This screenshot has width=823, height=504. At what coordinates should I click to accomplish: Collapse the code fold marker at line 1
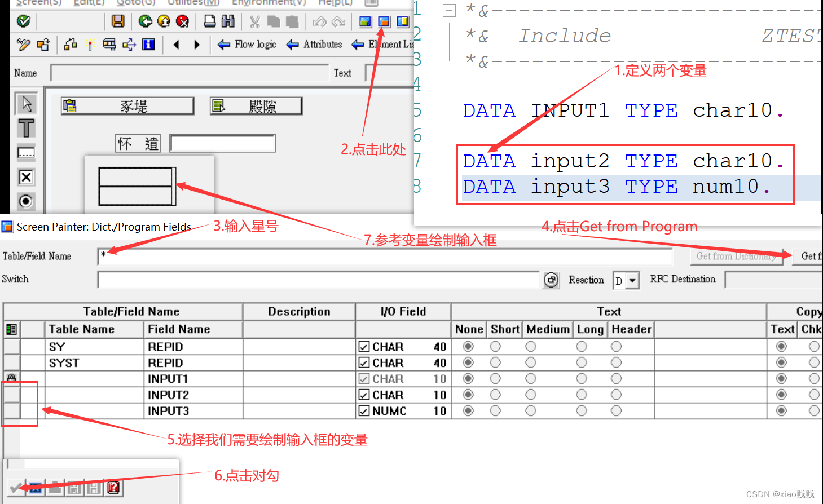(449, 10)
